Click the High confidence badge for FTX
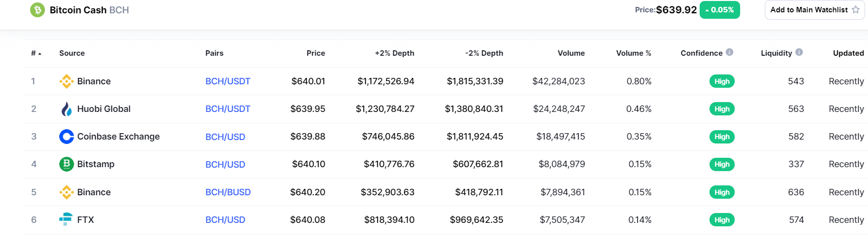The height and width of the screenshot is (249, 868). [722, 220]
